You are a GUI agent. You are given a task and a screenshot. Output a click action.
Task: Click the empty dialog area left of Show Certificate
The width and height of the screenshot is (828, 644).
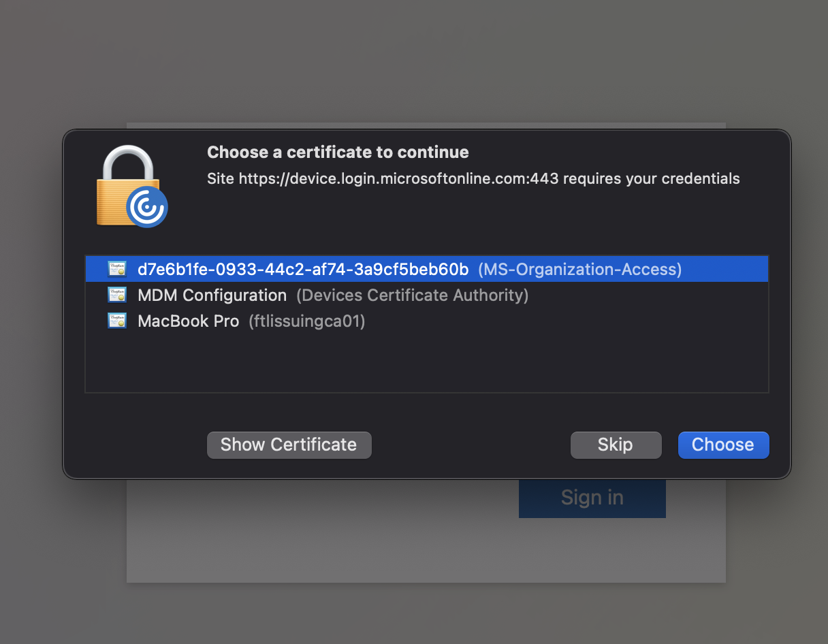(x=136, y=445)
